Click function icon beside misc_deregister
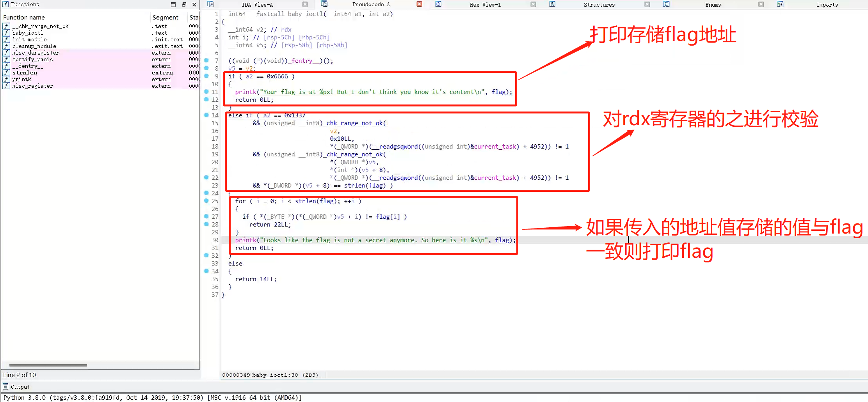Viewport: 868px width, 402px height. coord(6,53)
